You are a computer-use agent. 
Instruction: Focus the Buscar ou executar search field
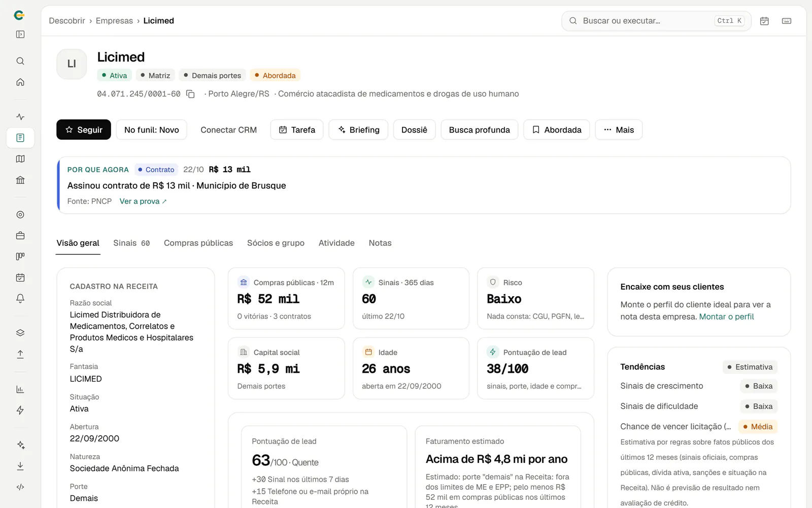tap(656, 21)
